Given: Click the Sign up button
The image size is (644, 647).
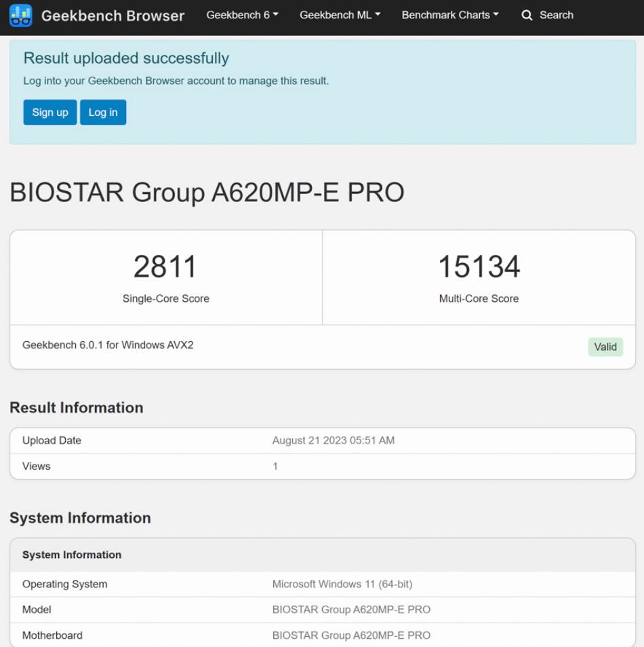Looking at the screenshot, I should pos(50,112).
